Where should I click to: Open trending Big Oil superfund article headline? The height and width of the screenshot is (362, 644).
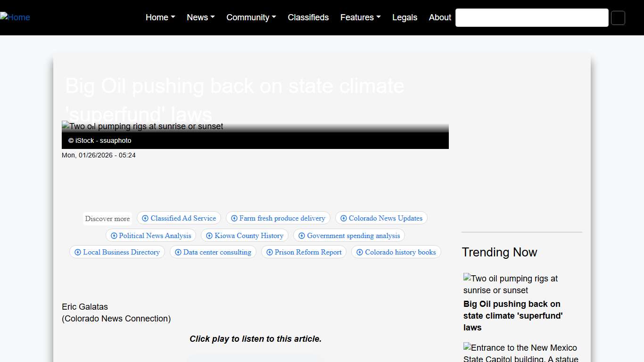point(512,316)
